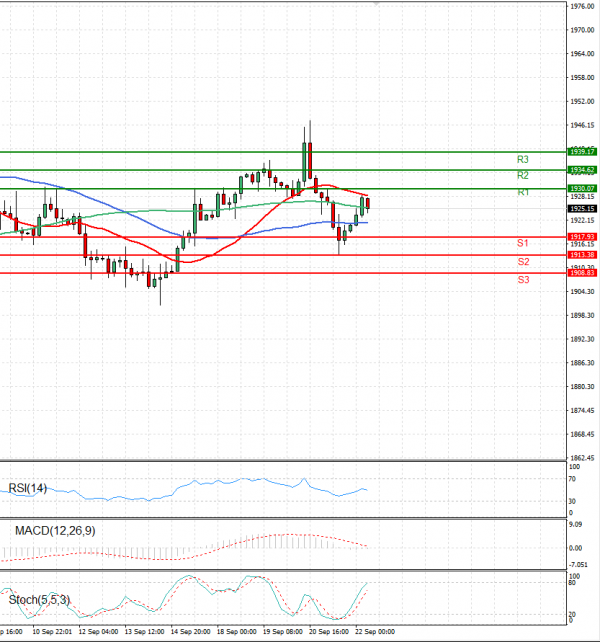Click the 1958.00 price axis value
The image size is (600, 642).
pos(582,77)
